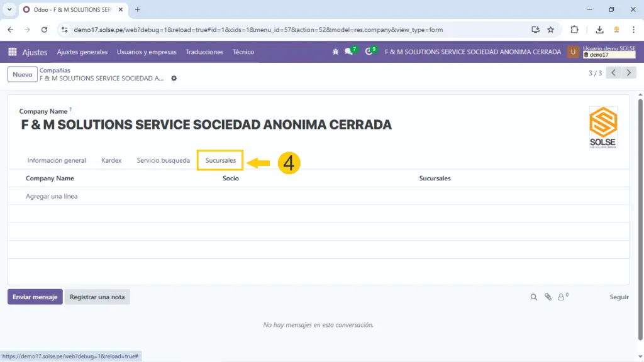Go to the previous company record
Screen dimensions: 644x362
(x=614, y=73)
